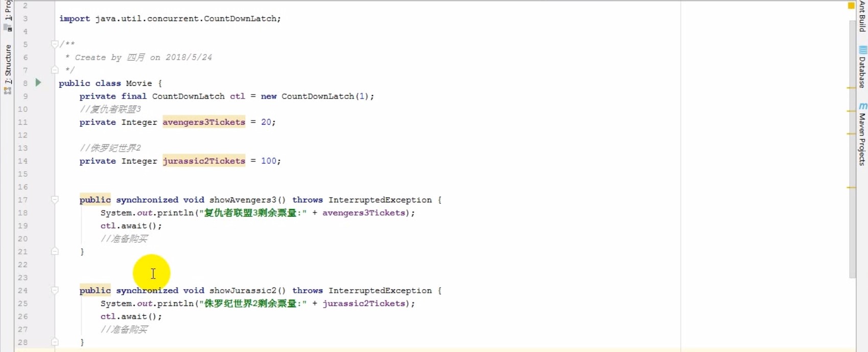This screenshot has width=868, height=352.
Task: Click the //准备购买 comment on line 27
Action: 124,330
